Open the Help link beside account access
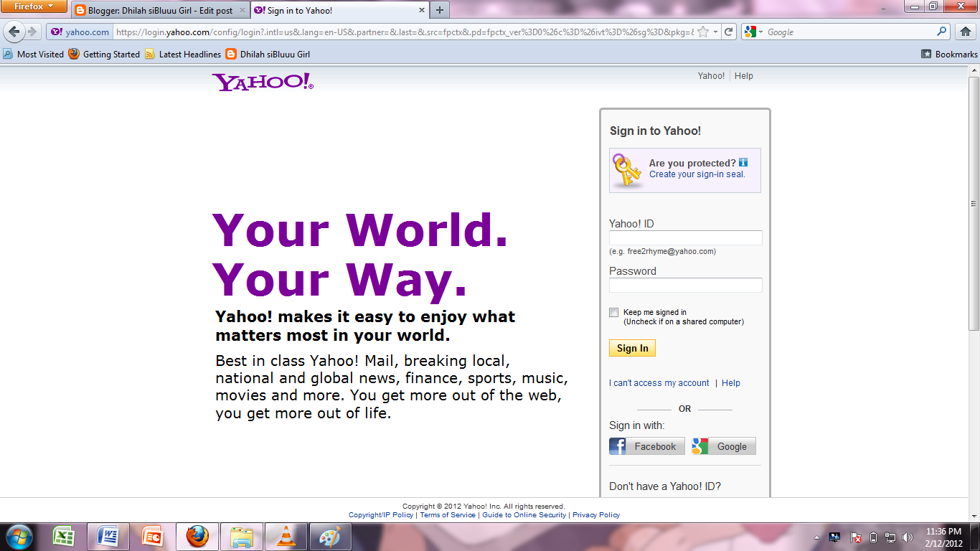 [x=731, y=383]
